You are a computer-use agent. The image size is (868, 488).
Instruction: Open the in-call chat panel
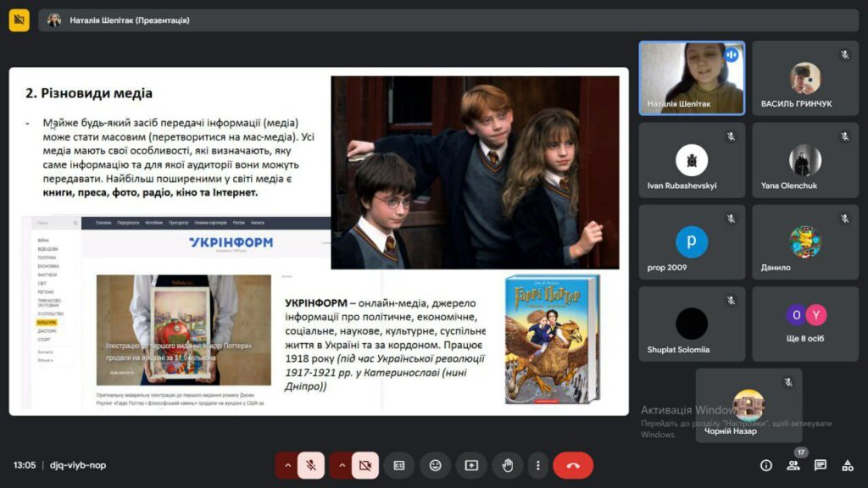pyautogui.click(x=821, y=465)
